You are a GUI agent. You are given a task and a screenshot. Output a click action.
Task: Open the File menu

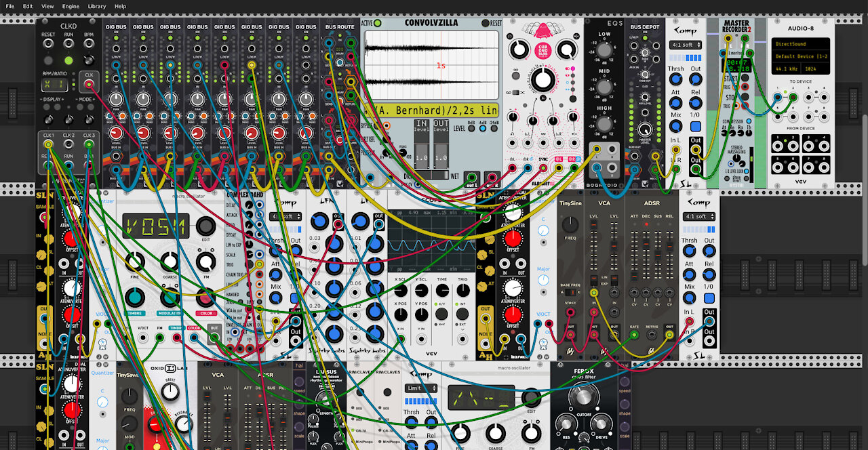10,6
